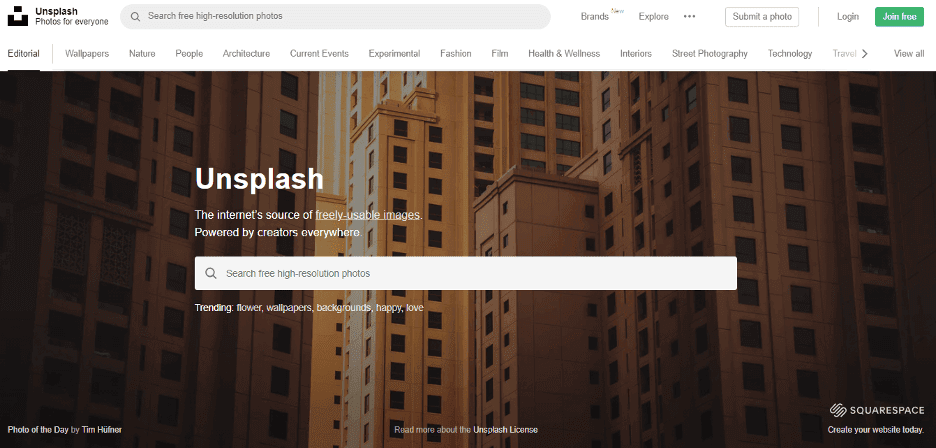Image resolution: width=936 pixels, height=448 pixels.
Task: Click the magnifier icon in hero search box
Action: click(x=211, y=274)
